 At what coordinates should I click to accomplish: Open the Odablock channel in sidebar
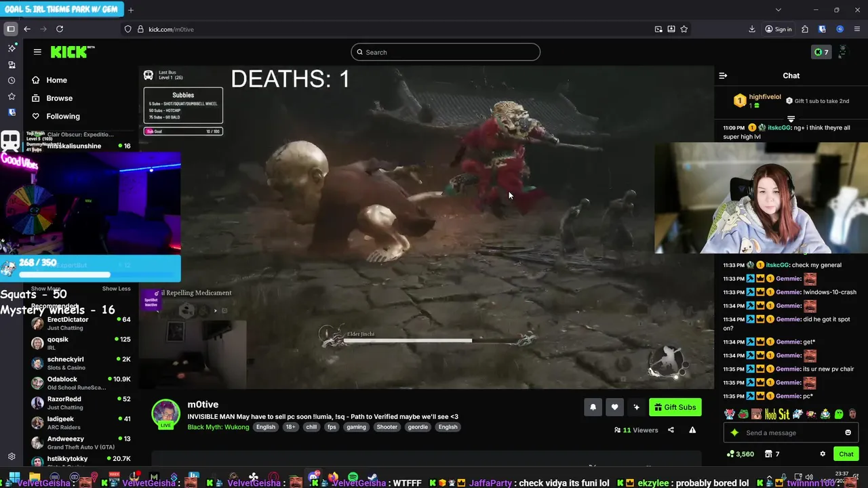[81, 383]
